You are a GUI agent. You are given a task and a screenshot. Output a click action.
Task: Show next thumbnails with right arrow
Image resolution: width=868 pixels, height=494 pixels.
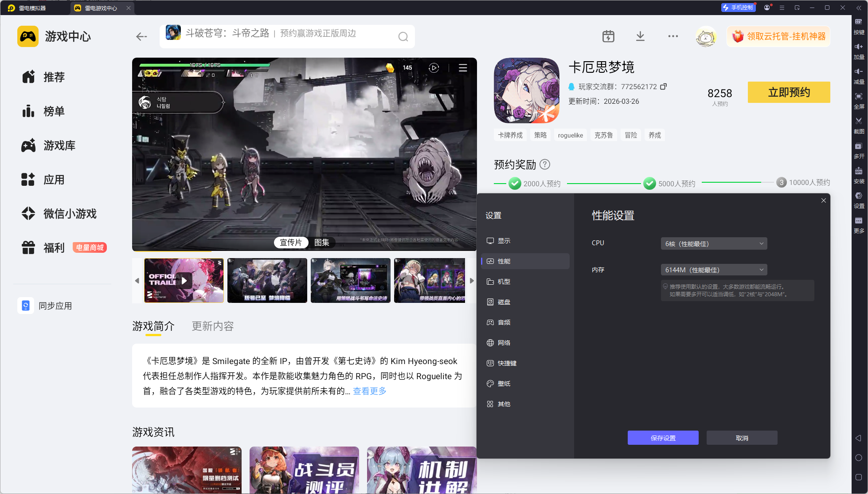[x=472, y=281]
